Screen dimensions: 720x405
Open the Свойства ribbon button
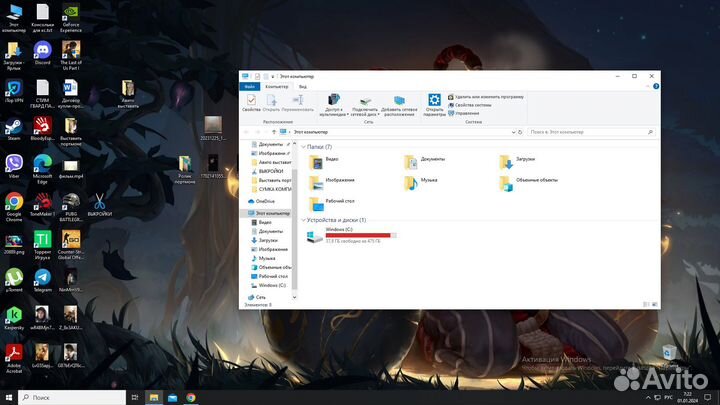[x=251, y=103]
